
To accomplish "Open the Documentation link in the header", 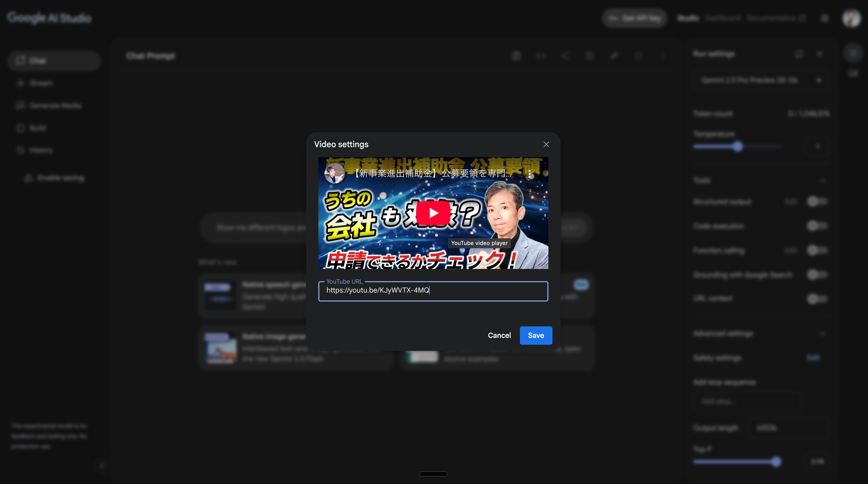I will point(776,18).
